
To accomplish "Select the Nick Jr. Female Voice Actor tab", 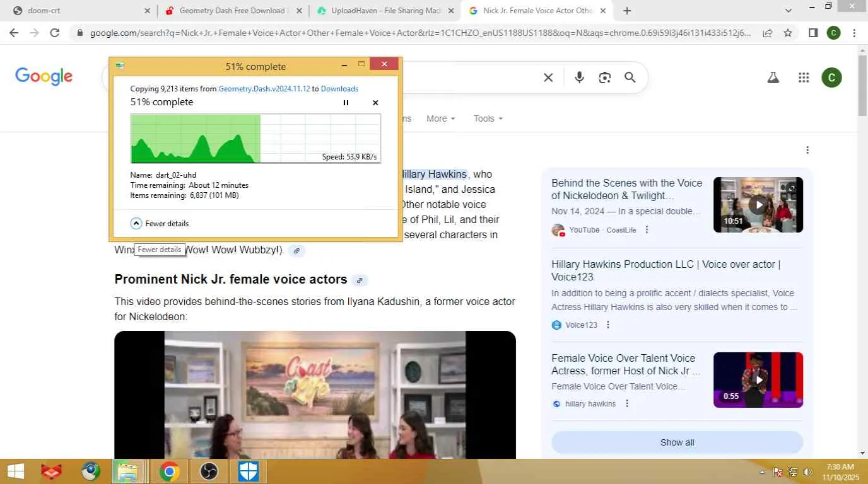I will click(x=537, y=11).
